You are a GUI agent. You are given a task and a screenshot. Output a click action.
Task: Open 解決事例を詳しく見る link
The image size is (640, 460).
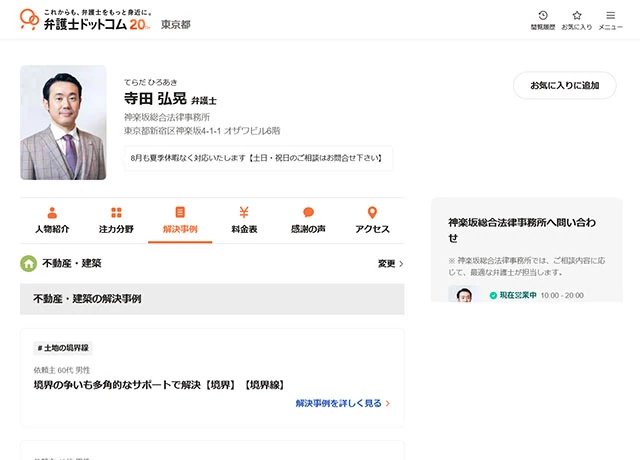[342, 403]
